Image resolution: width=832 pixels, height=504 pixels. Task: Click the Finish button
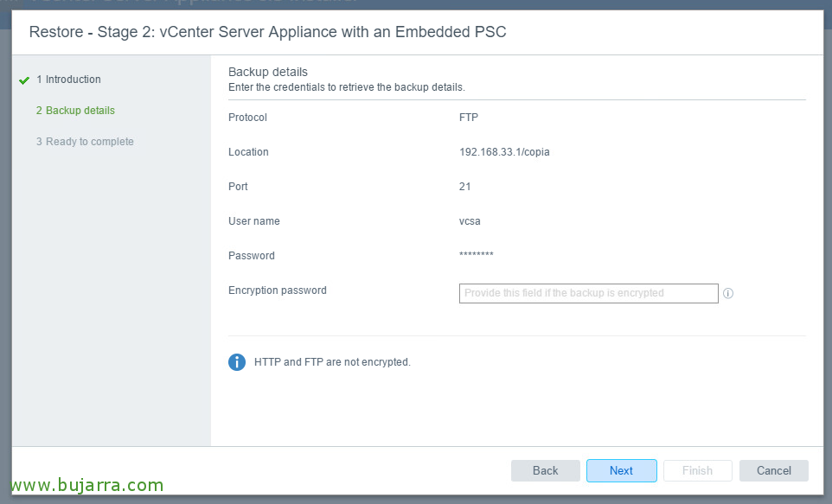tap(697, 470)
